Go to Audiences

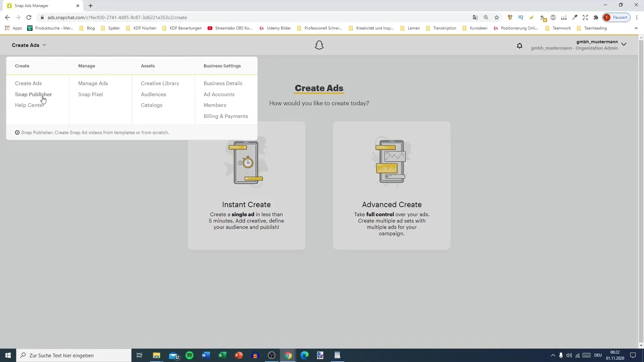(154, 94)
